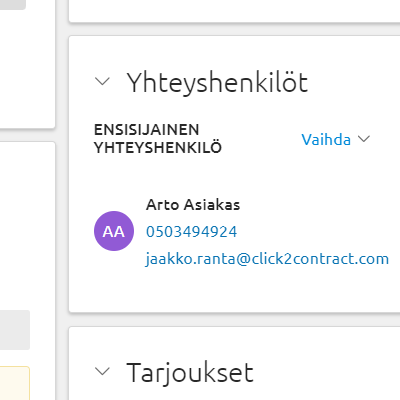The image size is (400, 400).
Task: Click the grey bar in top-left corner
Action: [x=13, y=5]
